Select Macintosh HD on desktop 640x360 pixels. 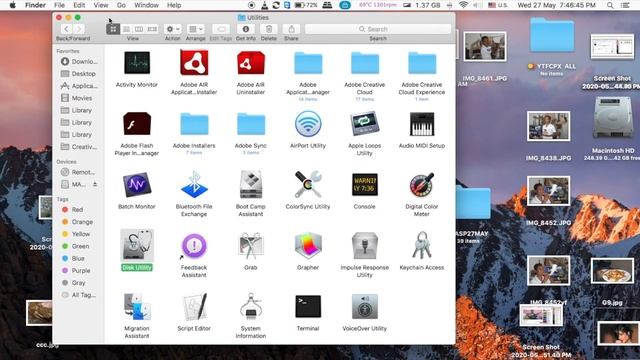point(613,118)
